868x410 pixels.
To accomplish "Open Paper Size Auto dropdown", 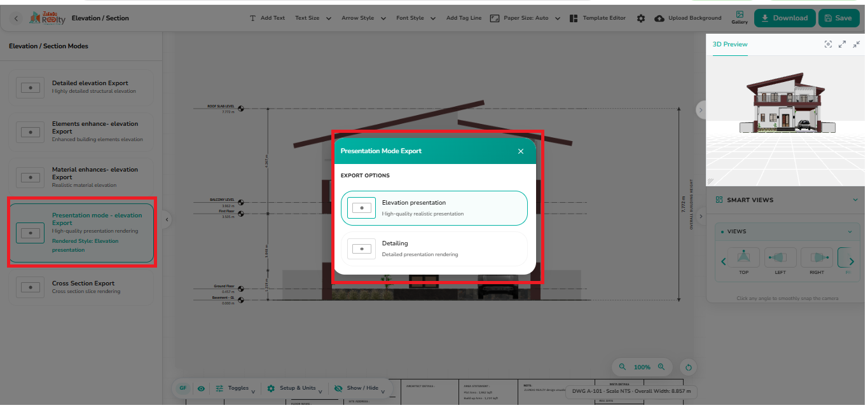I will tap(532, 18).
